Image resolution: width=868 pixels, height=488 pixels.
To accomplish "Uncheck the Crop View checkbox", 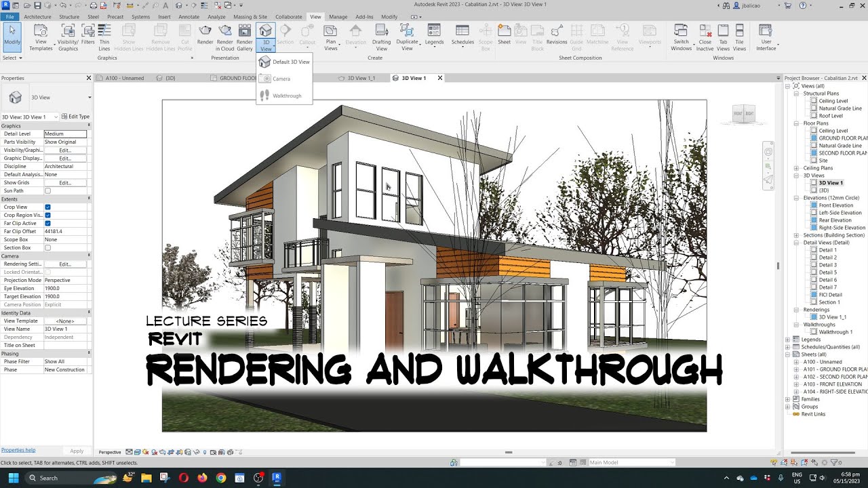I will tap(47, 207).
